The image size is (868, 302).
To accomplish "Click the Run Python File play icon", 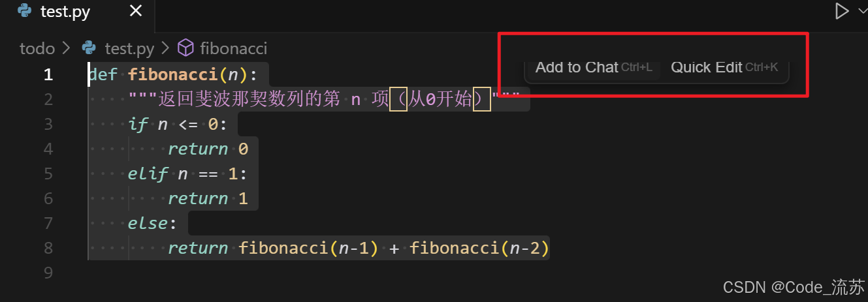I will click(x=842, y=11).
